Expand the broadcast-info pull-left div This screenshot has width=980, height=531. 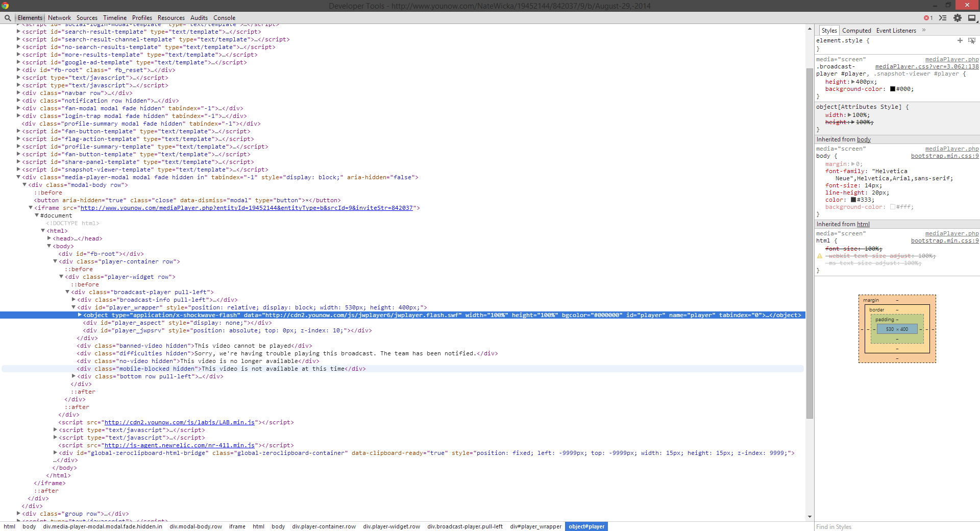coord(73,300)
